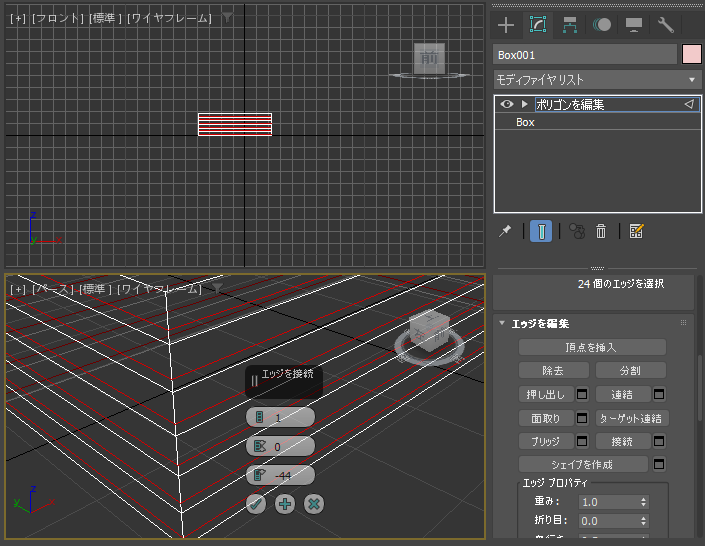Apply and continue with the plus icon
Screen dimensions: 705x546
pos(285,504)
